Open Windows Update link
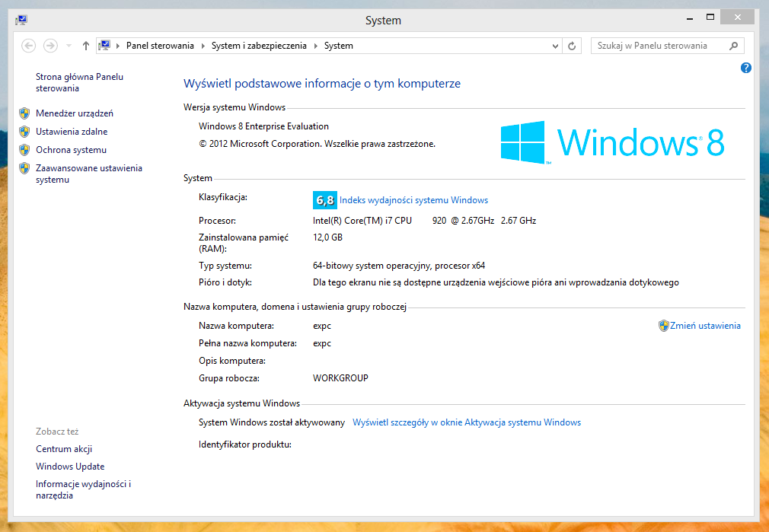Viewport: 769px width, 532px height. (70, 467)
